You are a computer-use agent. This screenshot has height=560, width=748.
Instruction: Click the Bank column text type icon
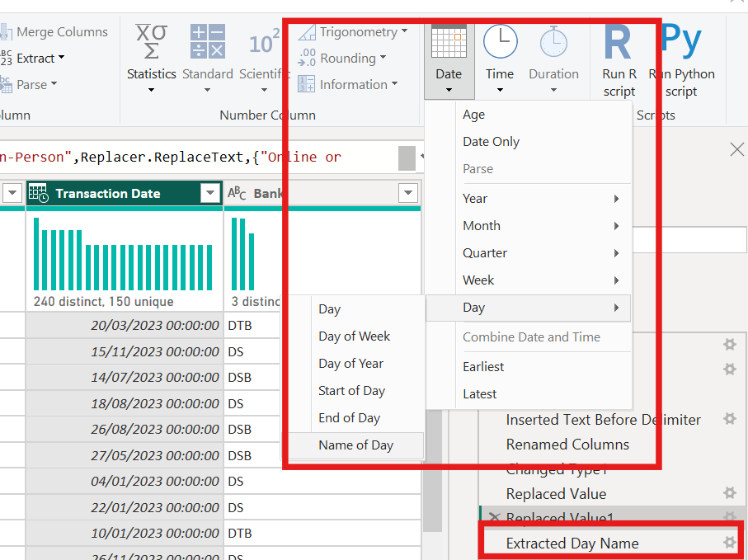coord(237,193)
